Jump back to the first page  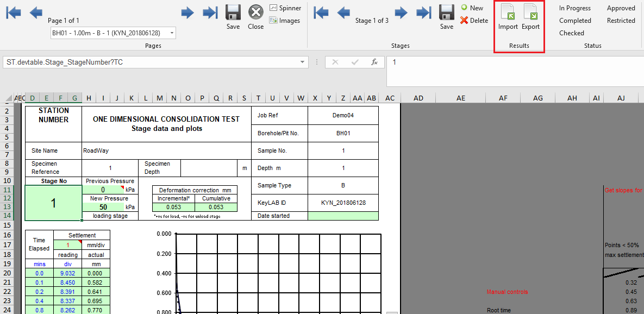[x=12, y=12]
